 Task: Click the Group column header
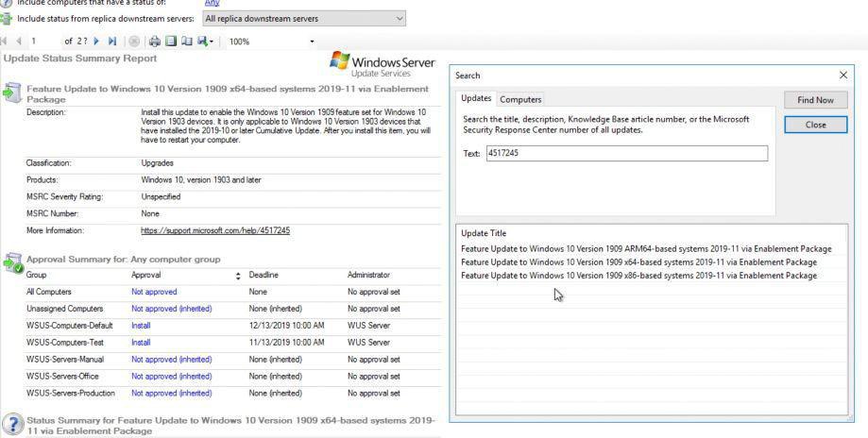(36, 275)
